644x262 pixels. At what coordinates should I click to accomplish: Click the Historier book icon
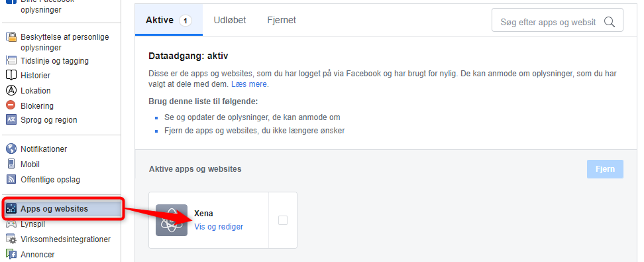[x=11, y=76]
